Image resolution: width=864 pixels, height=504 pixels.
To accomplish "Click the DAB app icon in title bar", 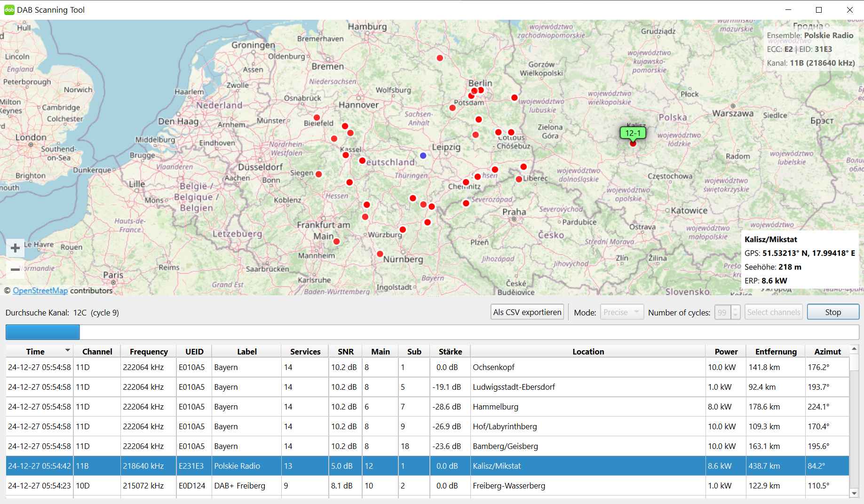I will click(x=8, y=10).
